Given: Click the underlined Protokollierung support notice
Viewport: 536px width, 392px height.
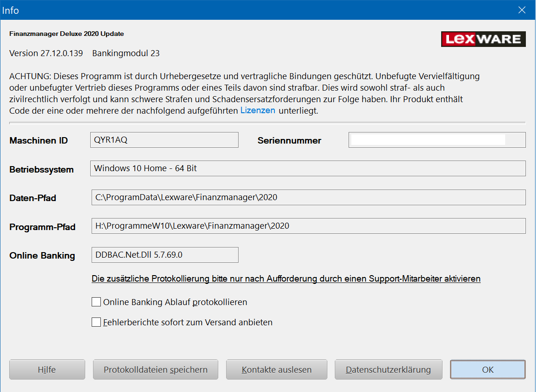Looking at the screenshot, I should click(286, 279).
